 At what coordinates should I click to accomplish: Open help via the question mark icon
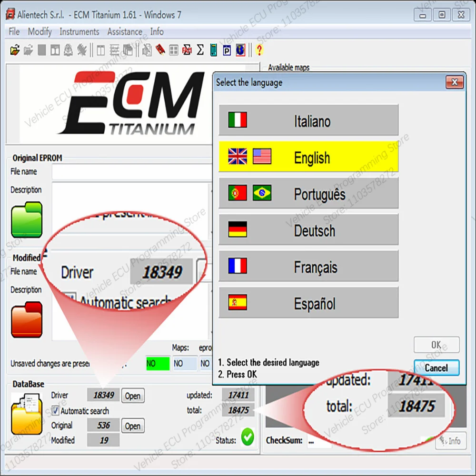coord(259,50)
